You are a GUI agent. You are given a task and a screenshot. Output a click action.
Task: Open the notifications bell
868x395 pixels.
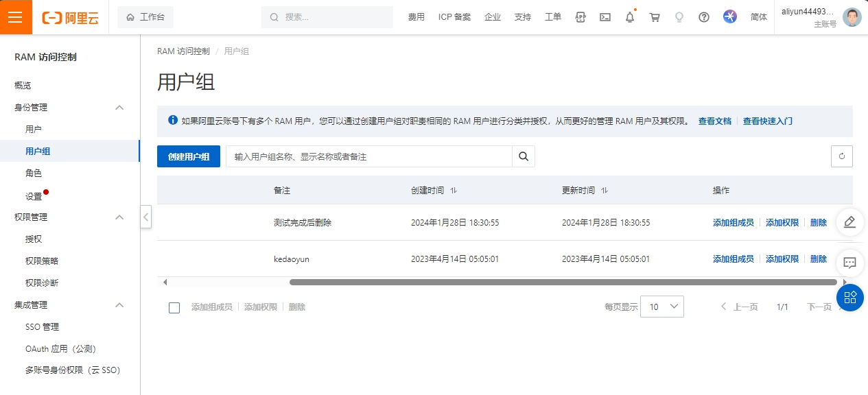pos(630,17)
